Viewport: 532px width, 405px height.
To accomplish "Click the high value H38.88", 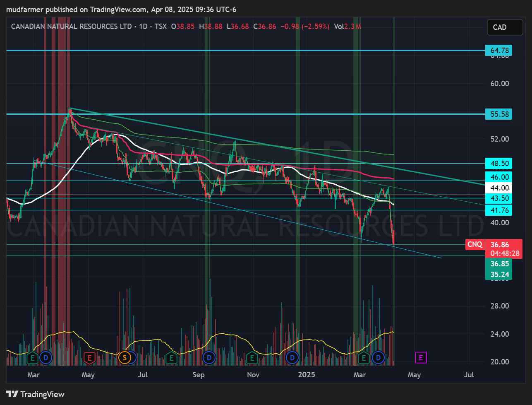I will click(x=211, y=27).
